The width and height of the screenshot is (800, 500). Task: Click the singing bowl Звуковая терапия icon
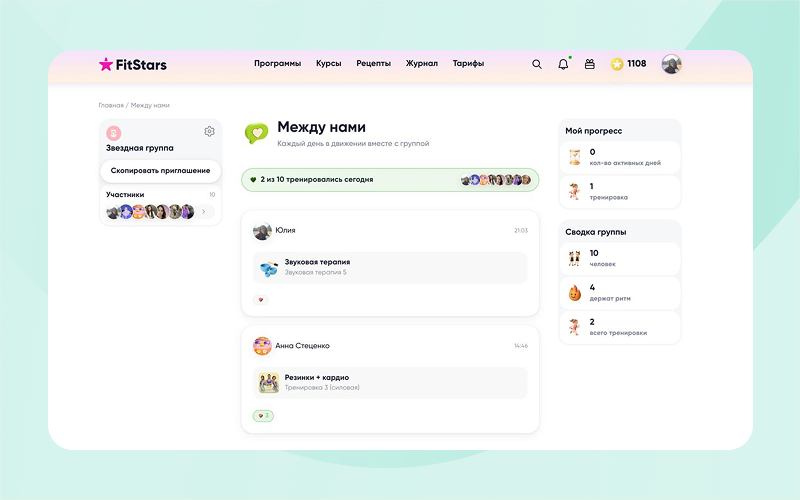269,267
